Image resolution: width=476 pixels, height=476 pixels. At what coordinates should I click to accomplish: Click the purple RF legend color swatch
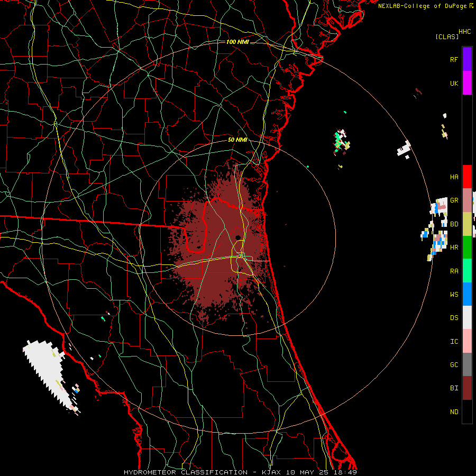point(467,59)
